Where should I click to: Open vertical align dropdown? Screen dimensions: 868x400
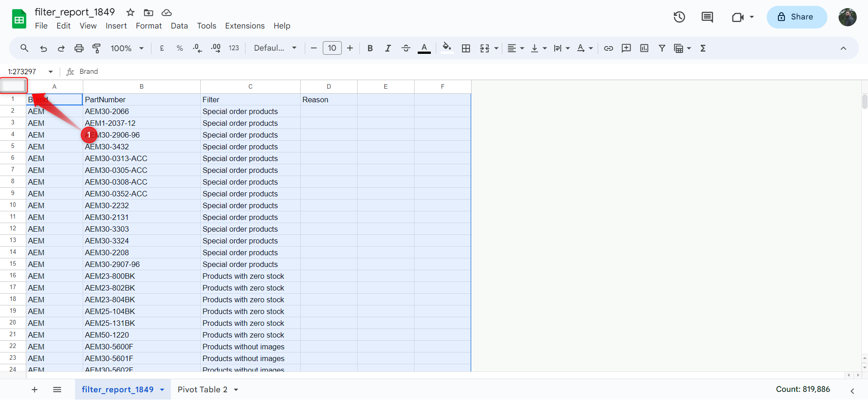(x=538, y=48)
